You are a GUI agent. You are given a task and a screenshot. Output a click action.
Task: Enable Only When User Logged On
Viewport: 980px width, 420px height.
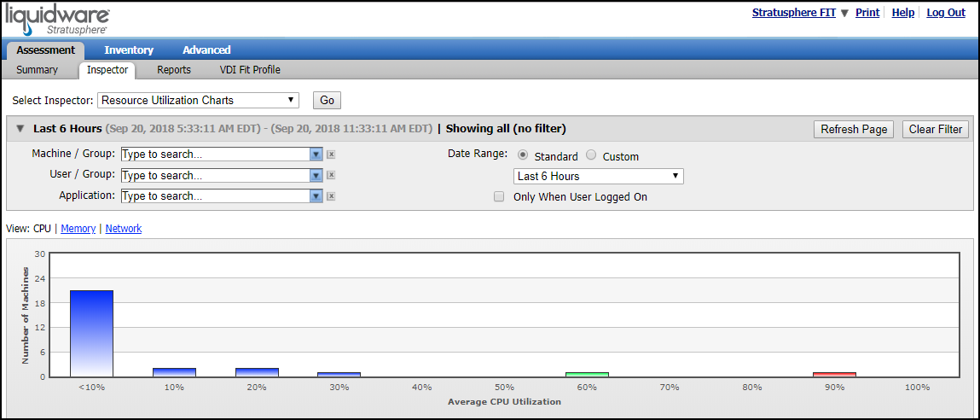coord(499,196)
